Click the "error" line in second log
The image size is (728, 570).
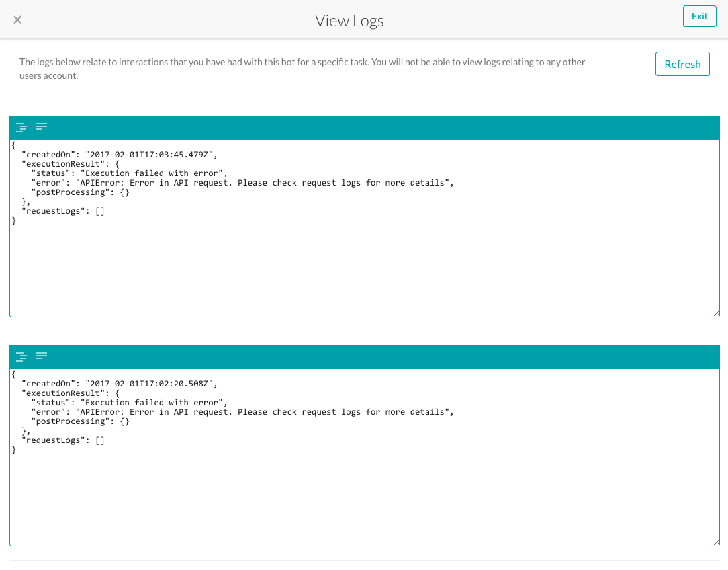pos(242,412)
